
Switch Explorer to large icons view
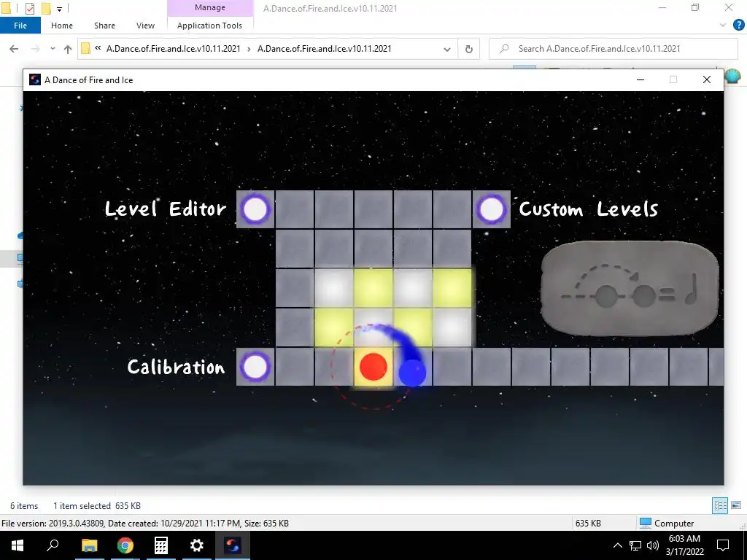click(736, 505)
